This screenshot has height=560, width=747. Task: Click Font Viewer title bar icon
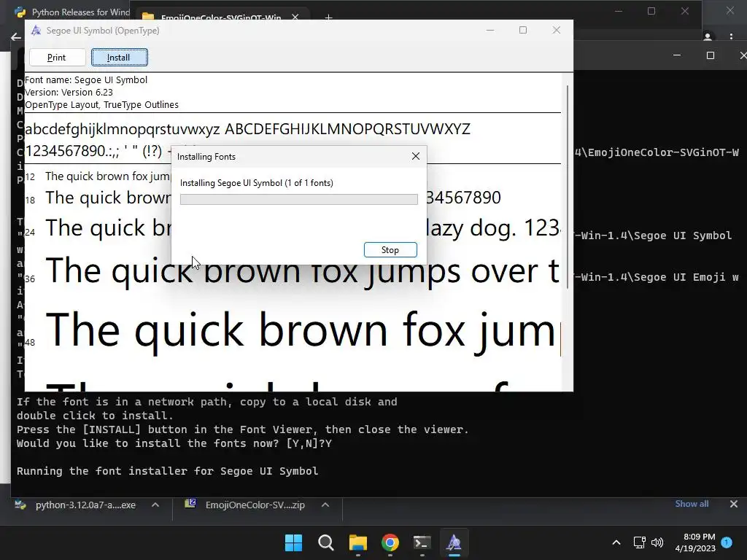(x=36, y=31)
